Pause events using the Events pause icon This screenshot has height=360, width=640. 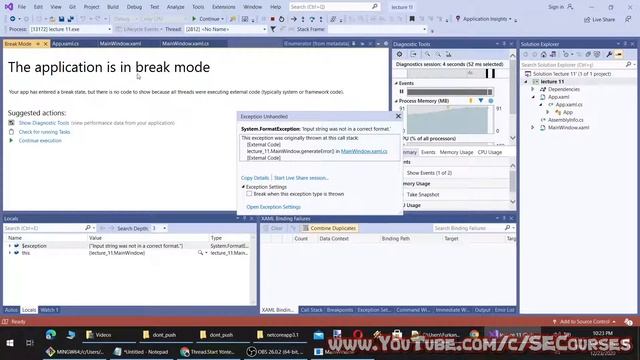click(x=402, y=91)
